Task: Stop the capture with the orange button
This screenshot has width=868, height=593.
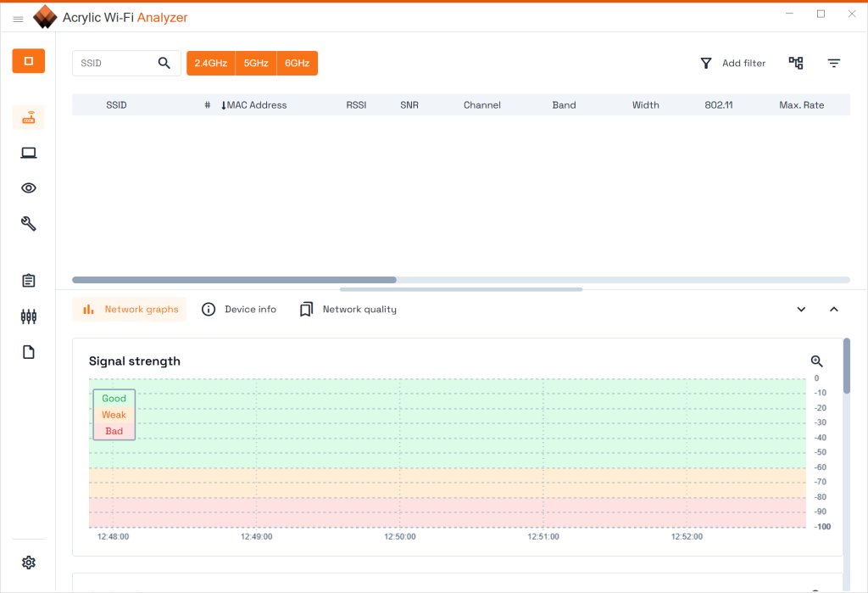Action: [29, 61]
